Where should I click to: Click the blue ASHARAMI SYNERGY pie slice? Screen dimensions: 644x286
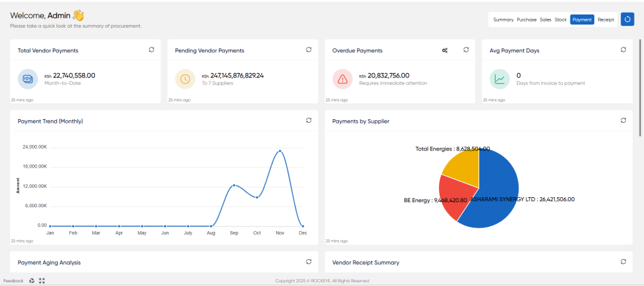point(497,193)
